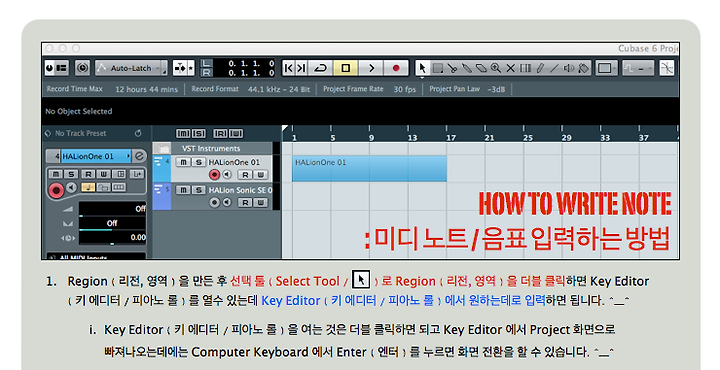Toggle the Auto-Scroll arrow button
Screen dimensions: 720x370
180,68
